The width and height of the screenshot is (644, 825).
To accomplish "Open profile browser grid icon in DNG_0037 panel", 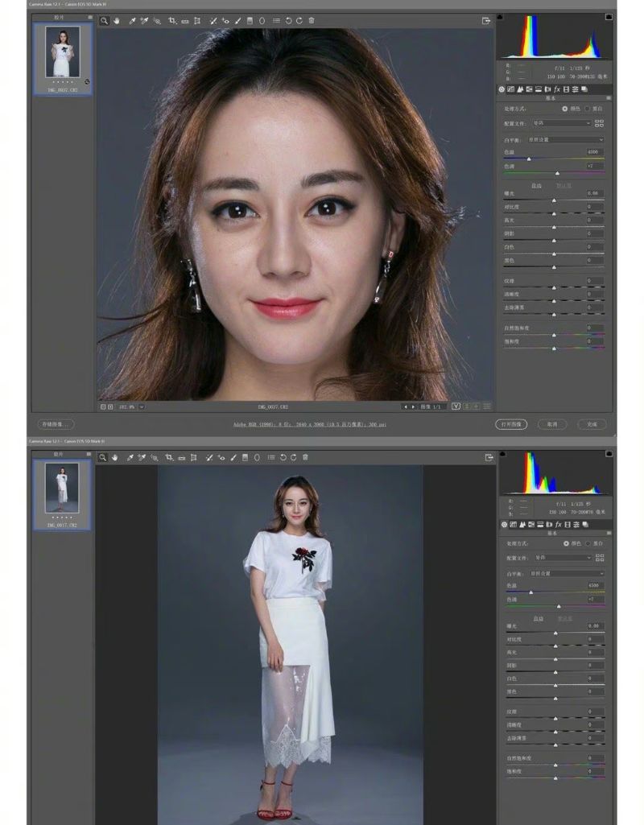I will click(x=599, y=123).
